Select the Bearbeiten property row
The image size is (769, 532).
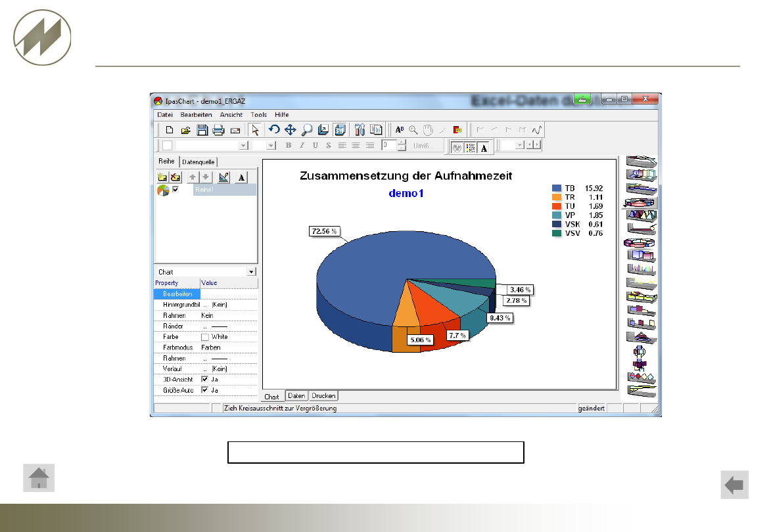point(205,294)
